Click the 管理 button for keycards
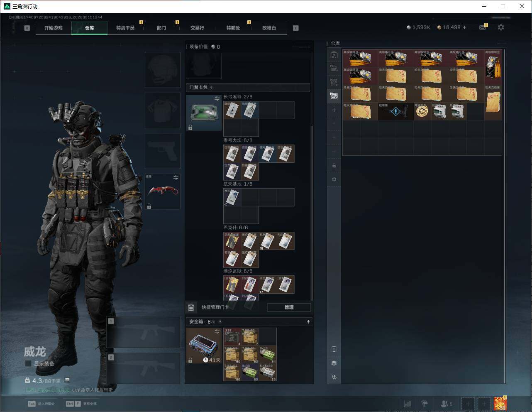532x412 pixels. (289, 307)
